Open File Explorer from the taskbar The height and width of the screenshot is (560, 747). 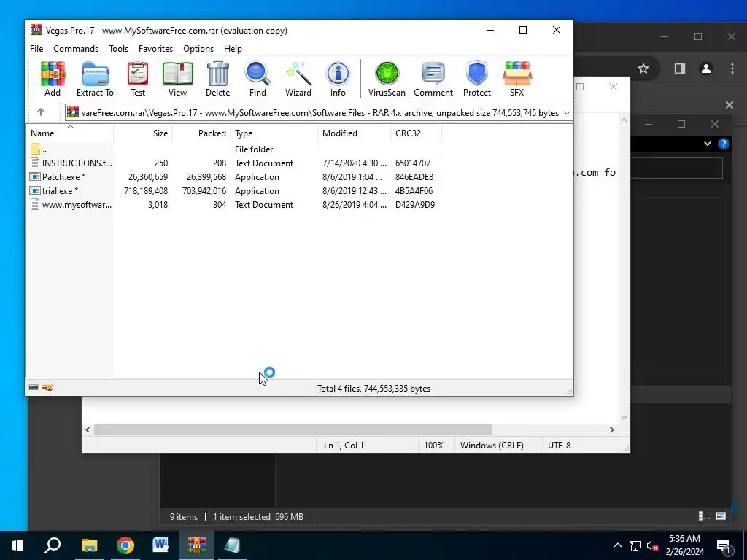(89, 545)
